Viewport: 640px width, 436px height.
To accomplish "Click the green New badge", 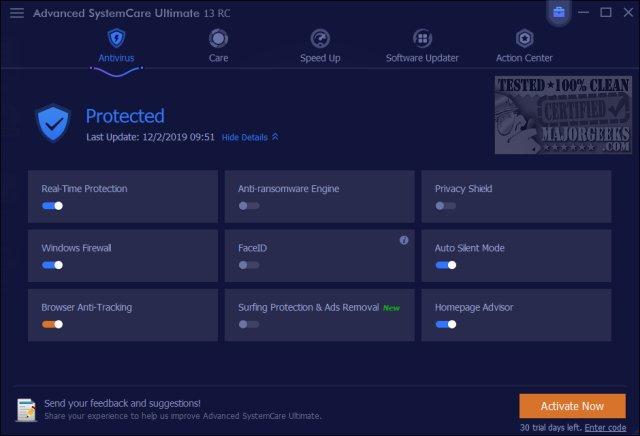I will [x=391, y=308].
